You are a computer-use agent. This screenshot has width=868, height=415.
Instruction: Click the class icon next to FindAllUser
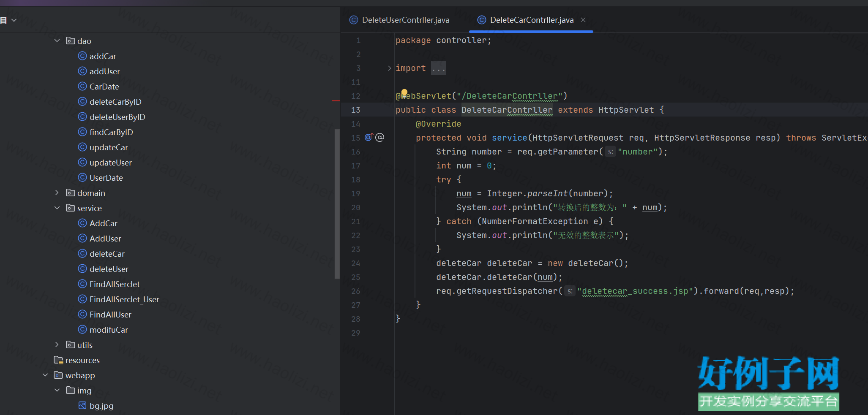[82, 315]
